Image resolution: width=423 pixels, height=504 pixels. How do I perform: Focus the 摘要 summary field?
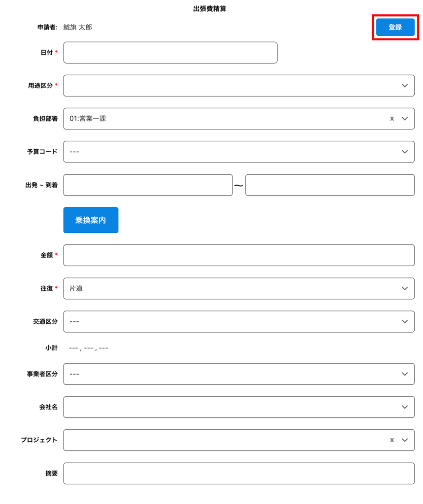click(239, 473)
